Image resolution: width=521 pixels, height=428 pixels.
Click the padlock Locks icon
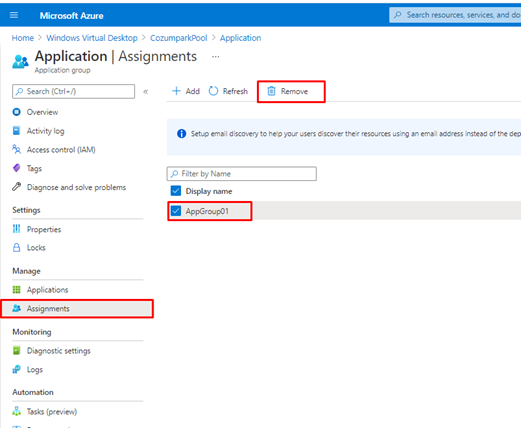click(x=16, y=247)
